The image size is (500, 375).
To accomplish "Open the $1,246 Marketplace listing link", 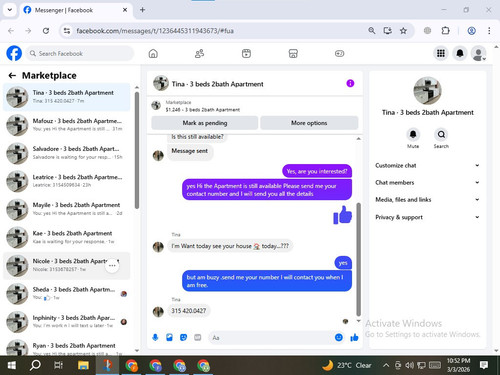I will 203,109.
